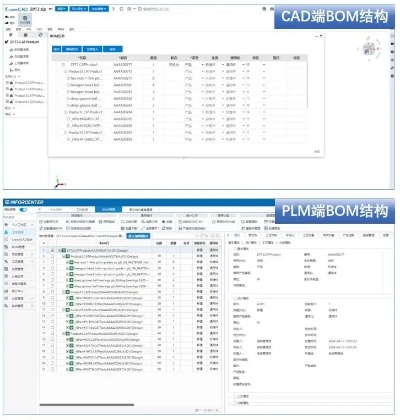Check the checkbox in PLM BOM row 8
Viewport: 400px width, 420px height.
coord(52,292)
